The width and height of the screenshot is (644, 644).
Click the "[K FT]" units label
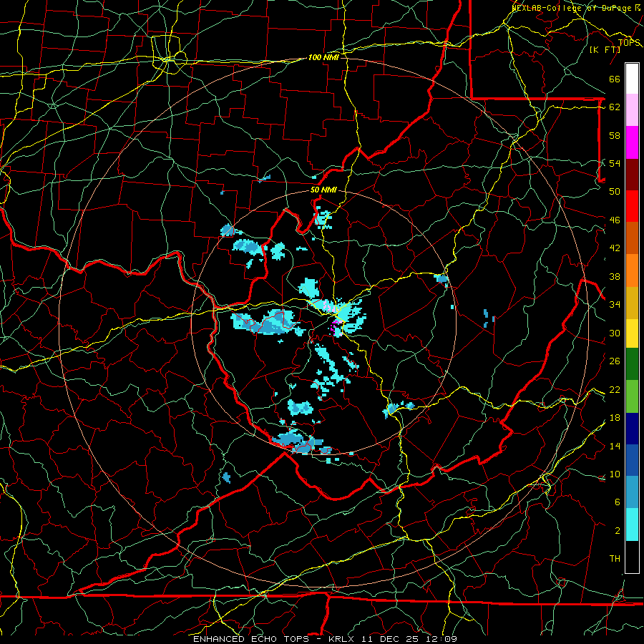[x=605, y=49]
